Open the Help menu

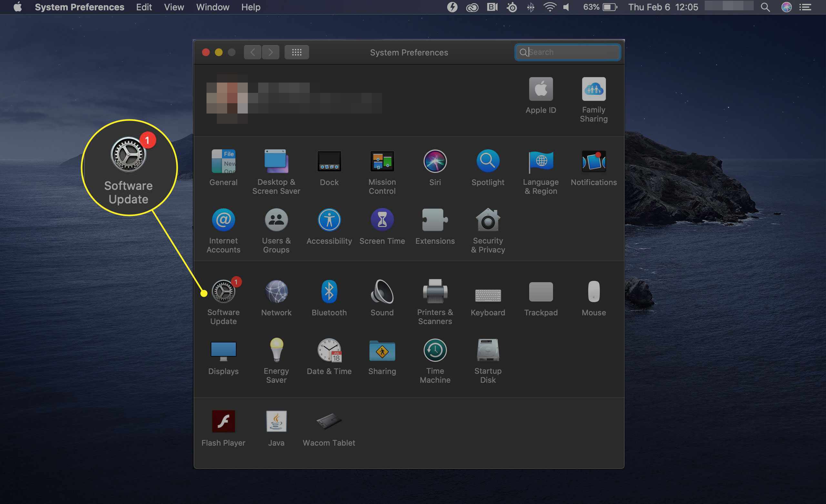click(x=251, y=7)
